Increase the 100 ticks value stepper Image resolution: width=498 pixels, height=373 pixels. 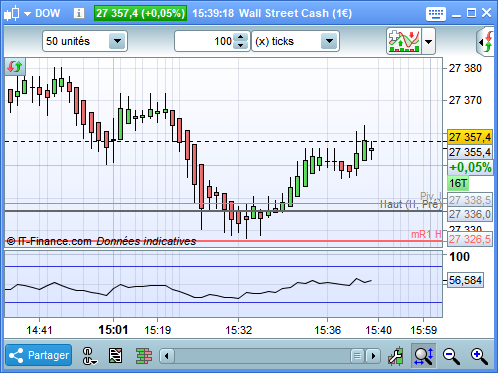(x=241, y=37)
